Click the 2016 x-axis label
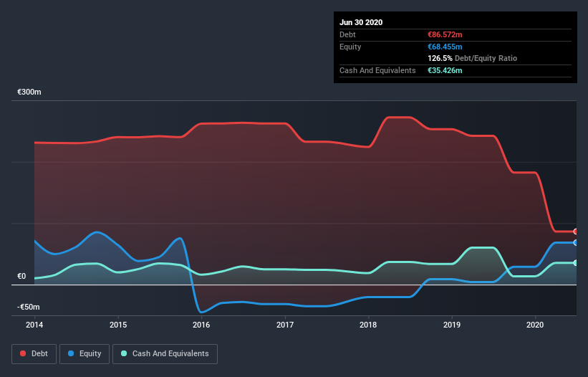Viewport: 588px width, 377px height. click(201, 325)
